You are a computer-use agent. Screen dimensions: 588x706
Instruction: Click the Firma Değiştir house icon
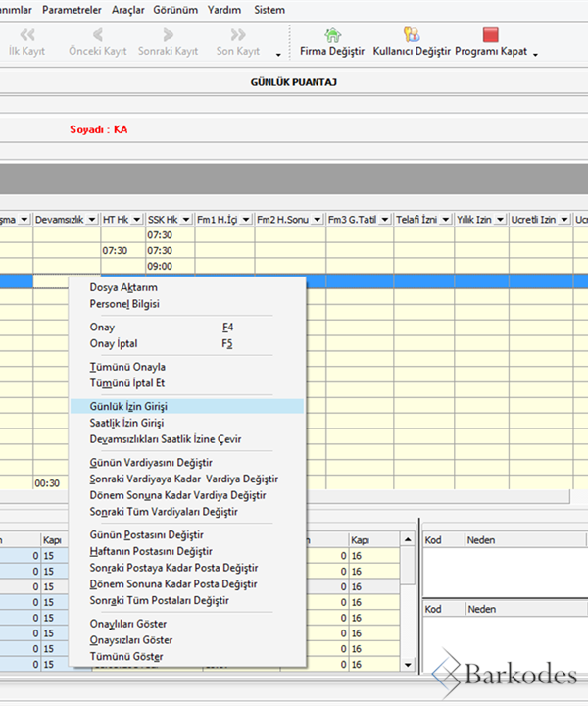tap(333, 36)
